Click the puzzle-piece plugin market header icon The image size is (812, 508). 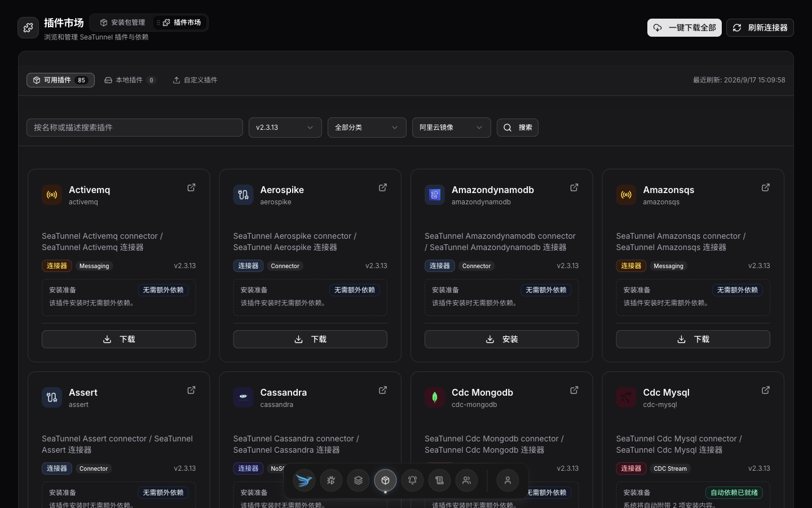[28, 28]
